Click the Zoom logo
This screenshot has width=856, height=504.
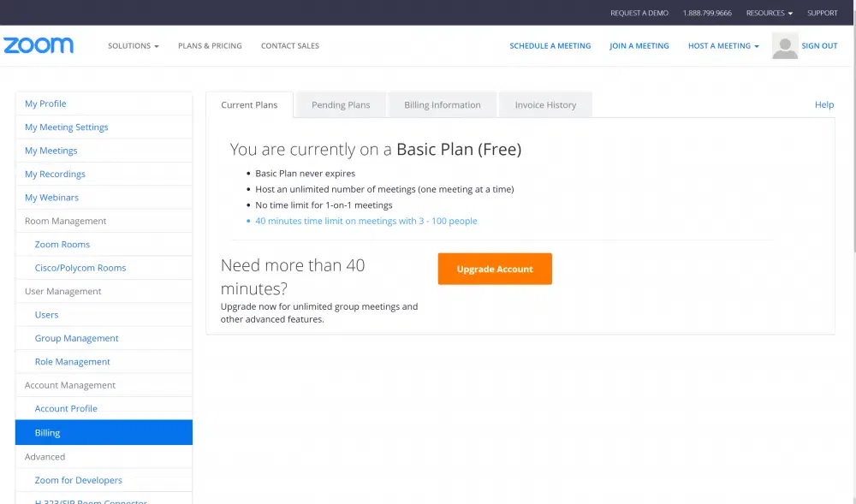[x=39, y=45]
